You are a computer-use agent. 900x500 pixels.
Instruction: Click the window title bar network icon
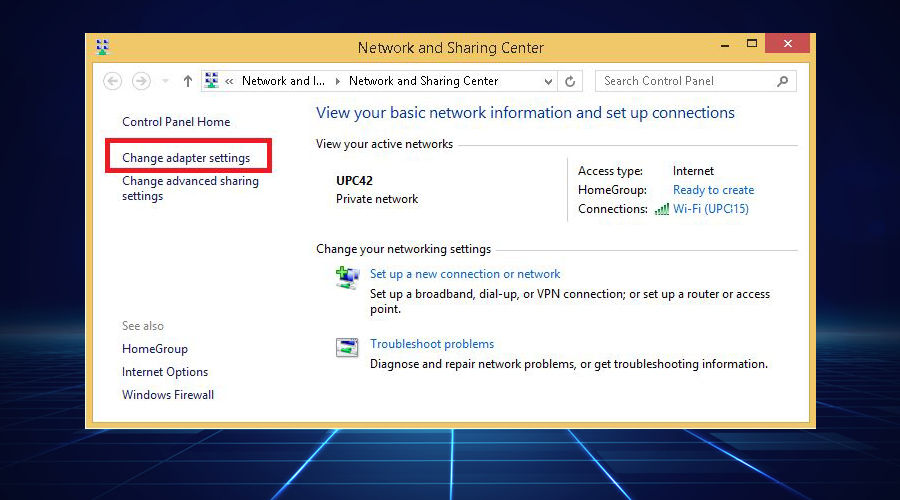102,46
